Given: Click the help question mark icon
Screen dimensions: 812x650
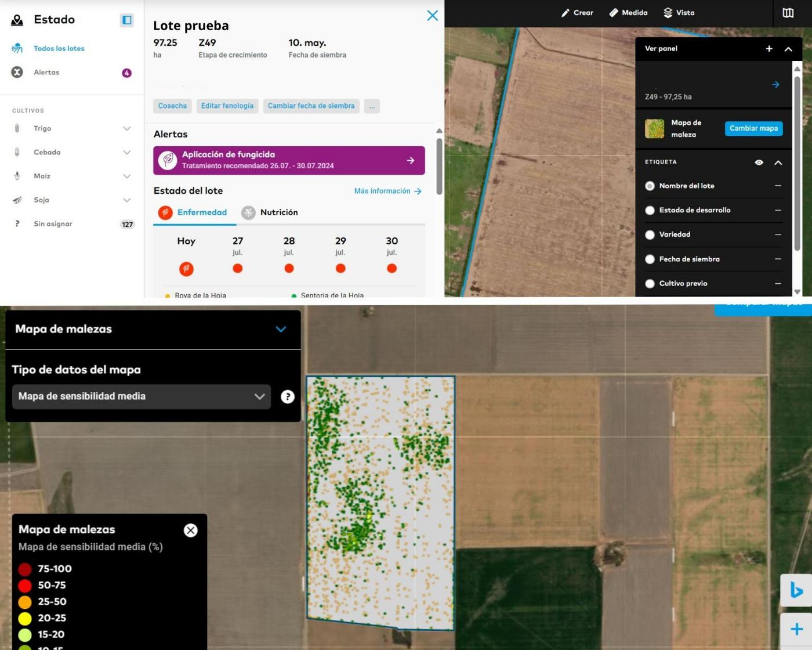Looking at the screenshot, I should pyautogui.click(x=288, y=396).
